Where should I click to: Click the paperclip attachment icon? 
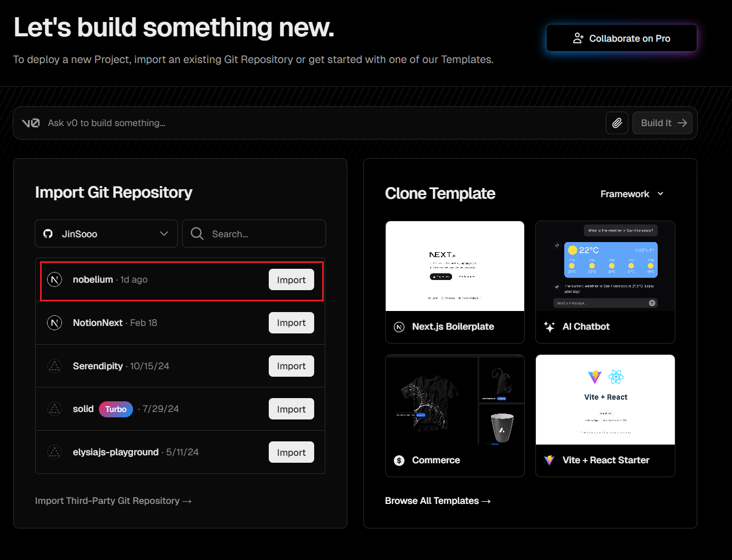(x=617, y=123)
